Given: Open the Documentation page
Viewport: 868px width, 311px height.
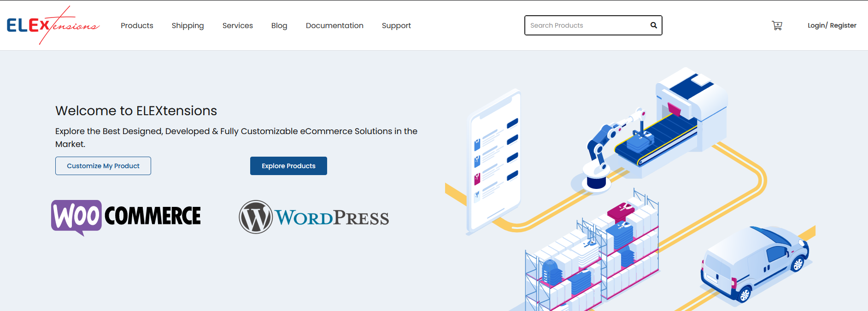Looking at the screenshot, I should pos(334,26).
